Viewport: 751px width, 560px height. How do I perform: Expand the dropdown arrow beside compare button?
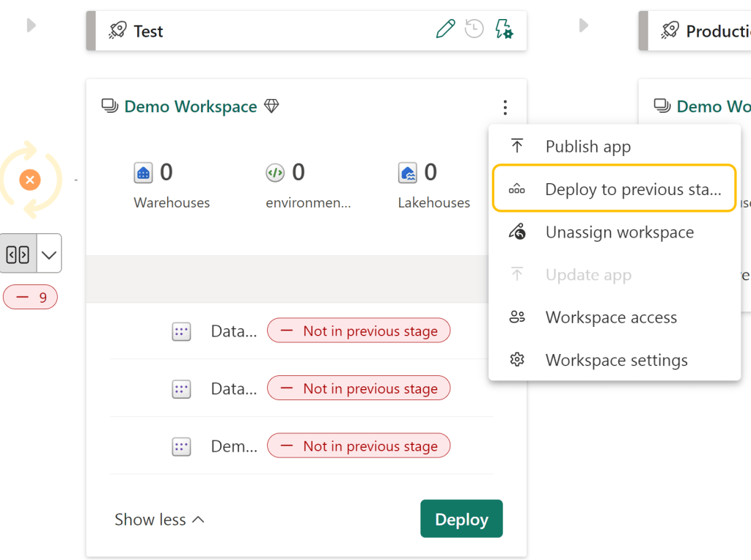tap(49, 254)
